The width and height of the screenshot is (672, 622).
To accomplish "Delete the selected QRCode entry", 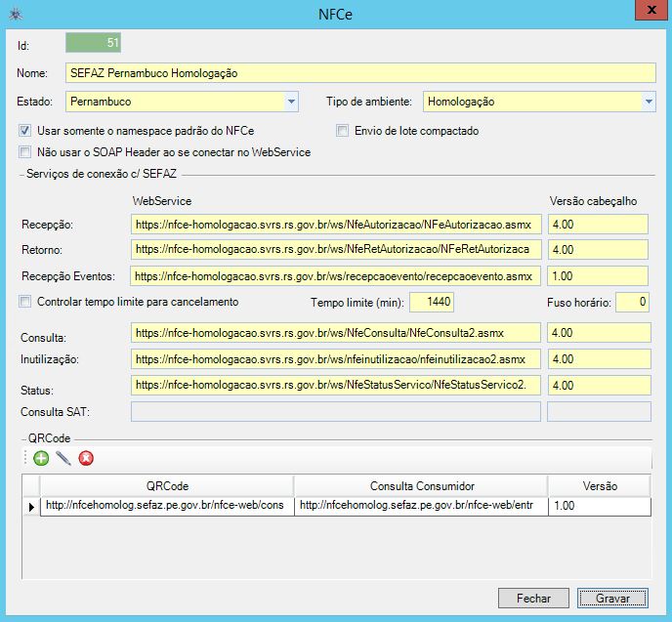I will pyautogui.click(x=86, y=458).
